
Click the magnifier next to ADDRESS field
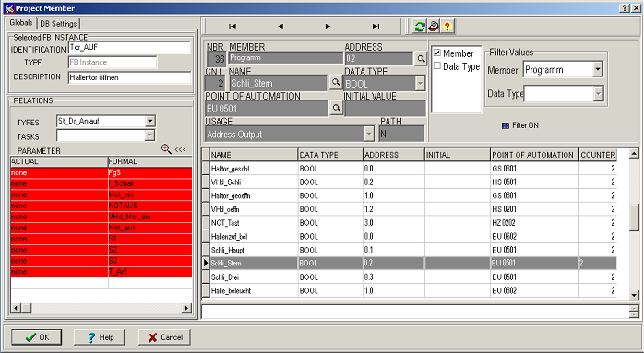pyautogui.click(x=421, y=59)
